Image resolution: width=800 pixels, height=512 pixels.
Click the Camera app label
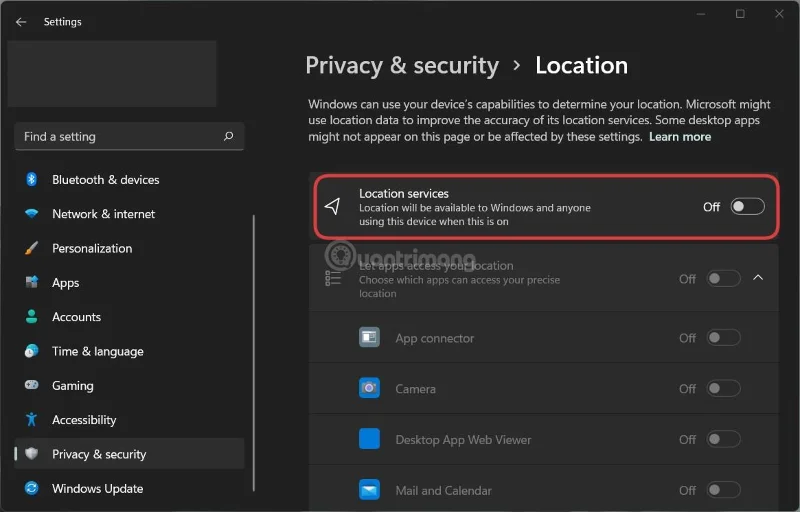tap(415, 389)
